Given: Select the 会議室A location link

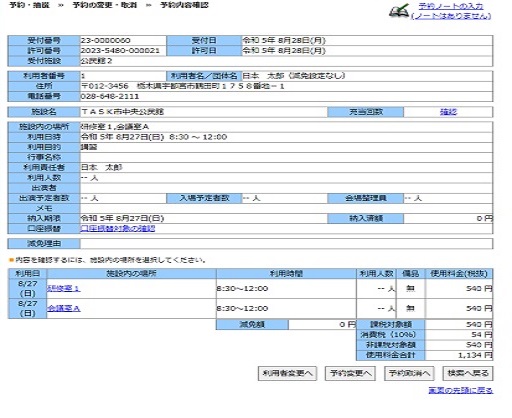Looking at the screenshot, I should tap(63, 309).
